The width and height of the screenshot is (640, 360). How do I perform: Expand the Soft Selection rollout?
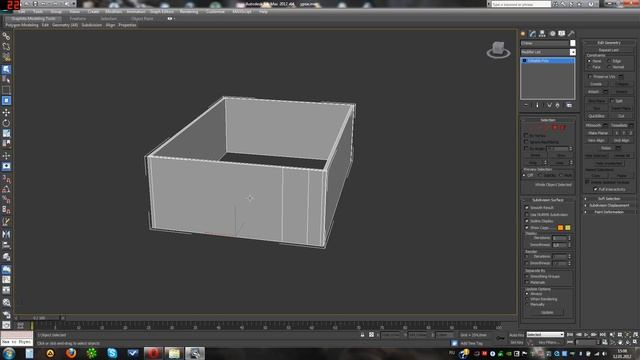[x=609, y=199]
